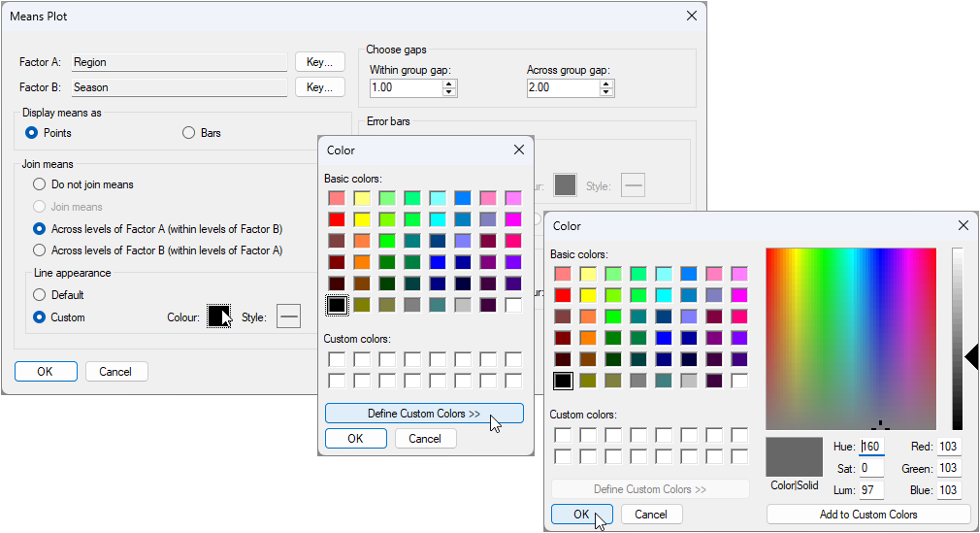Close the right Color dialog
This screenshot has width=980, height=533.
pos(964,225)
